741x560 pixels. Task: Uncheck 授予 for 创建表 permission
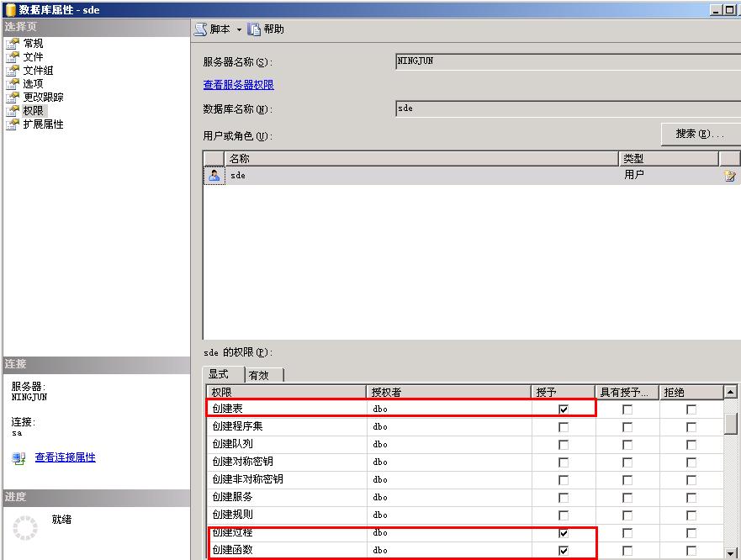click(x=562, y=409)
